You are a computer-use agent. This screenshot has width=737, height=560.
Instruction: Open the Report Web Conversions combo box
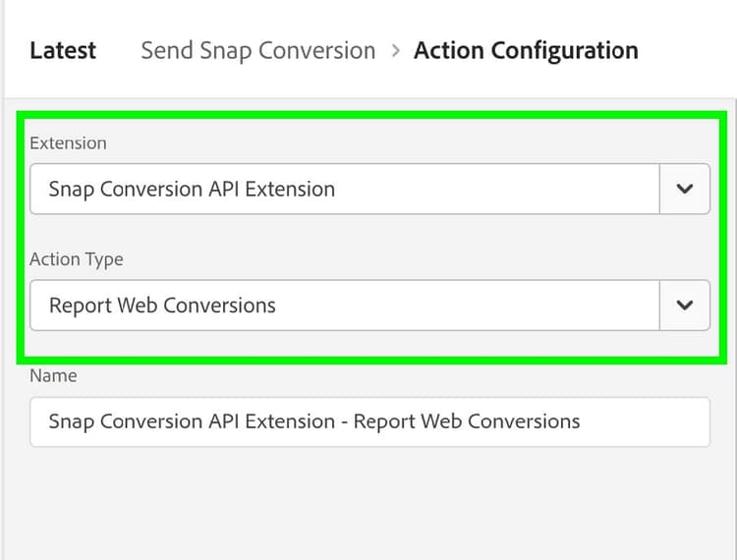pyautogui.click(x=344, y=306)
